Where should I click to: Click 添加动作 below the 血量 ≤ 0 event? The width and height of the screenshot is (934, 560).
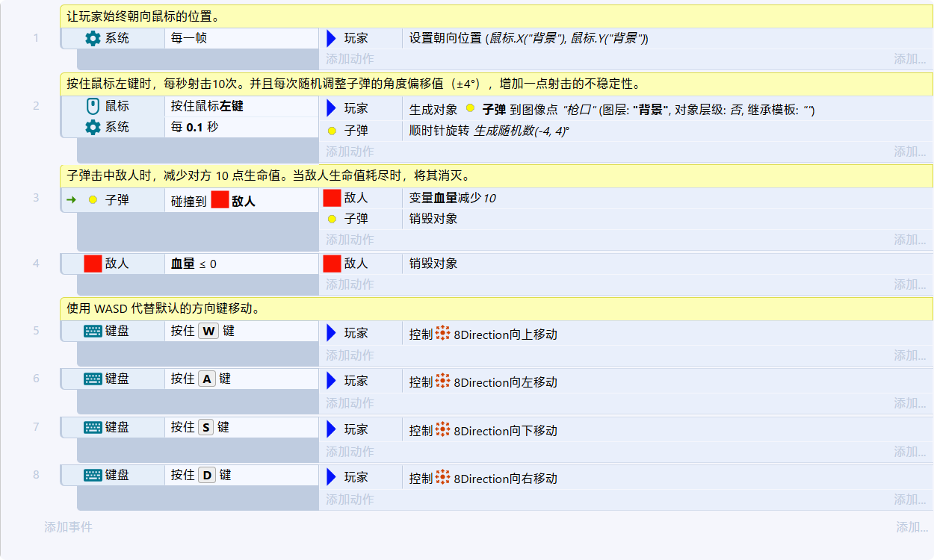click(350, 284)
